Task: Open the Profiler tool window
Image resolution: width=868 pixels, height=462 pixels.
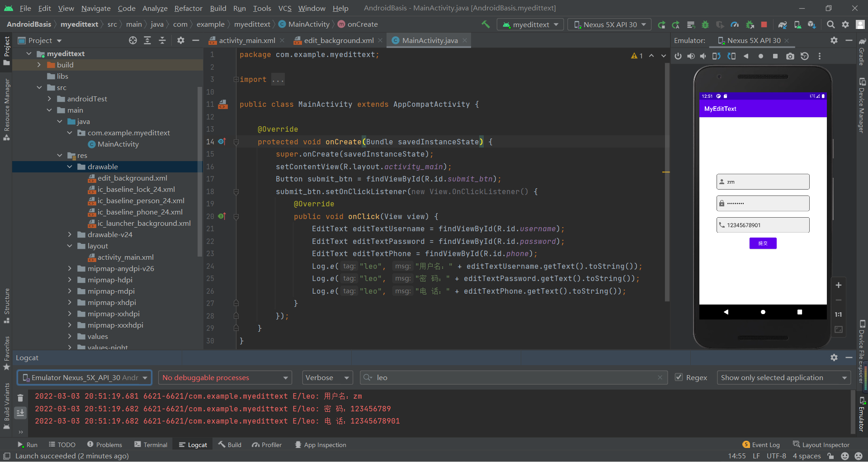Action: tap(267, 445)
